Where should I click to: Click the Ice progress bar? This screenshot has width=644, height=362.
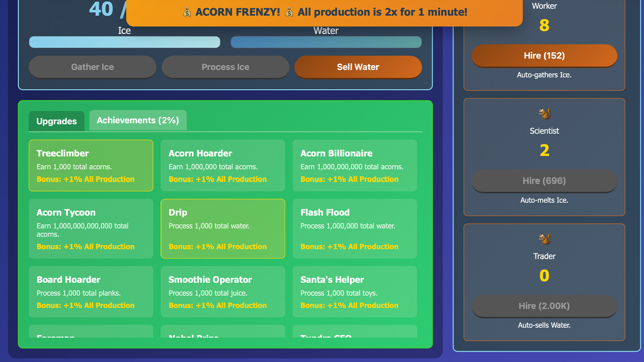[125, 42]
